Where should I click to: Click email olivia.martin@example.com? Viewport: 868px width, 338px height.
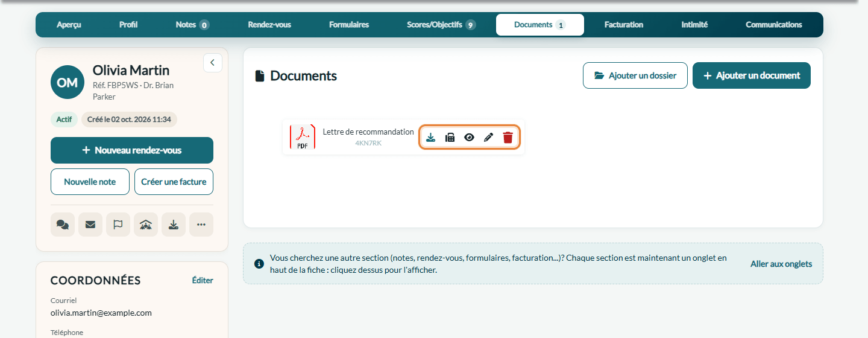click(x=101, y=313)
